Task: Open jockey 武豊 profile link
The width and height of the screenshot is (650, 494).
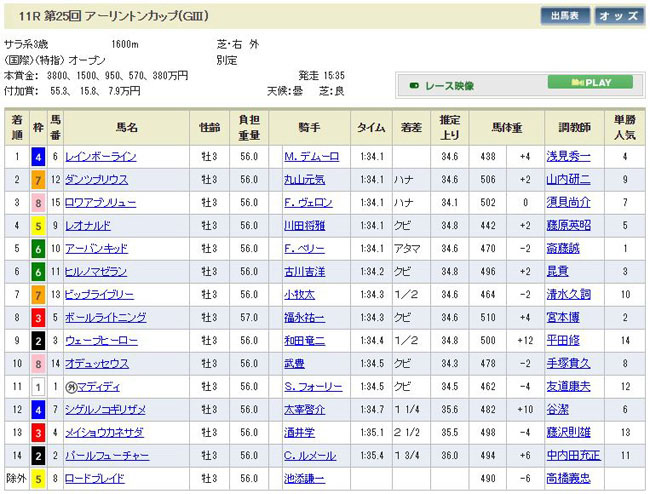Action: tap(295, 363)
